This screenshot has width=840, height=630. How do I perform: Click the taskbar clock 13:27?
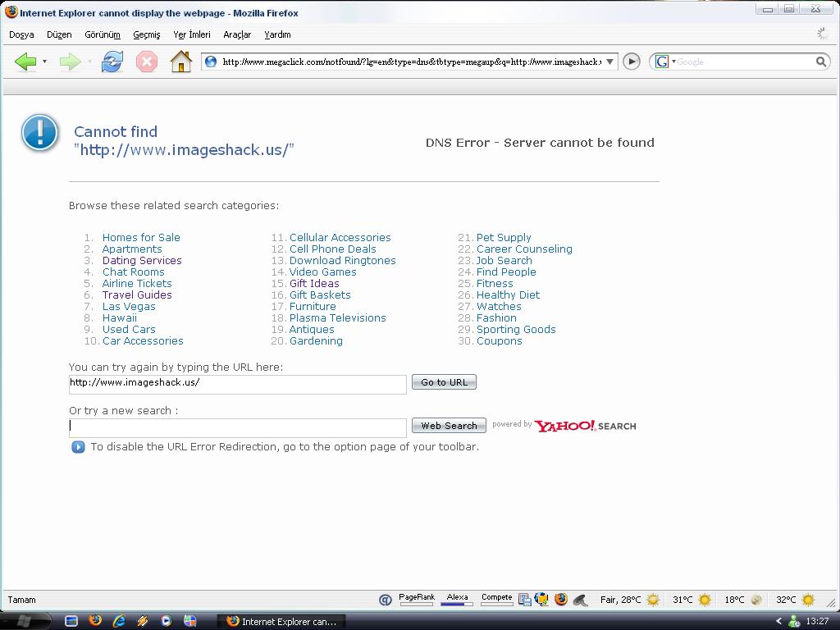(x=817, y=622)
